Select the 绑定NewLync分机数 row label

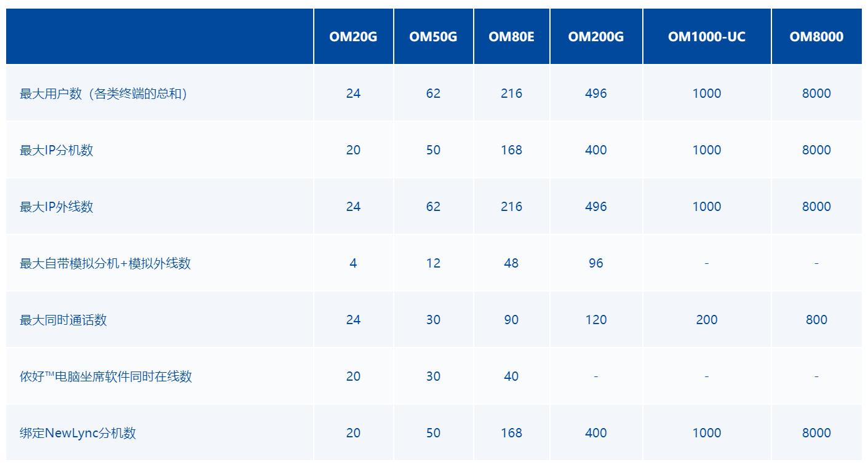(78, 433)
